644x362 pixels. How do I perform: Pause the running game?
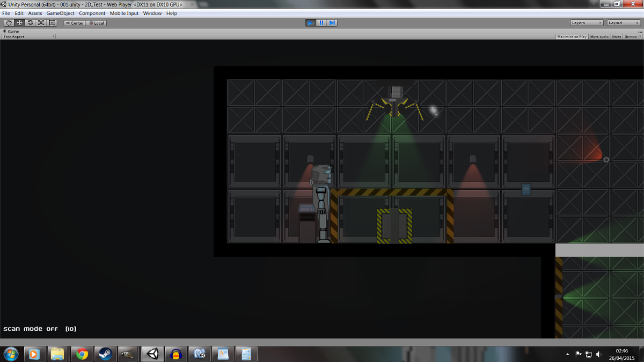[x=321, y=23]
